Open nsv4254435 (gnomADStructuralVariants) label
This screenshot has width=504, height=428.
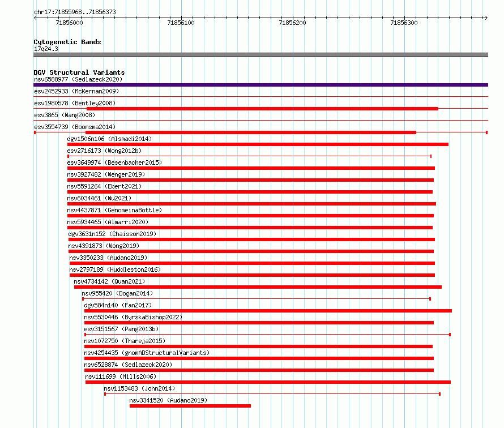147,353
